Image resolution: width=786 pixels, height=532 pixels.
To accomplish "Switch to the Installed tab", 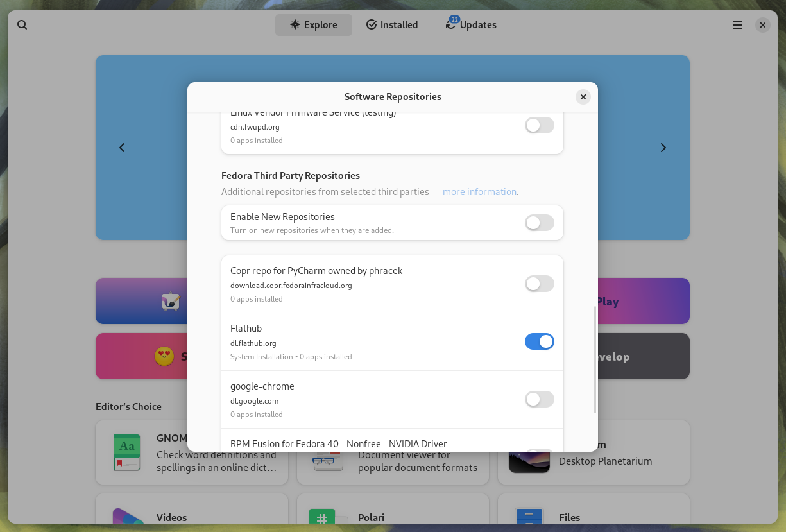I will pos(391,24).
